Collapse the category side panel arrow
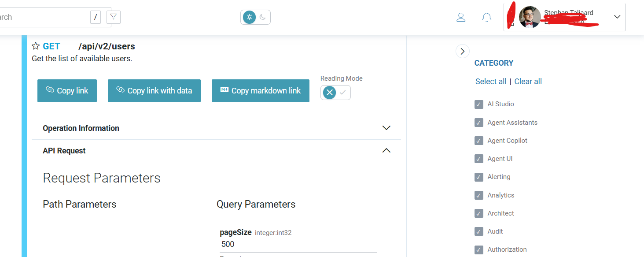This screenshot has width=644, height=257. [462, 52]
